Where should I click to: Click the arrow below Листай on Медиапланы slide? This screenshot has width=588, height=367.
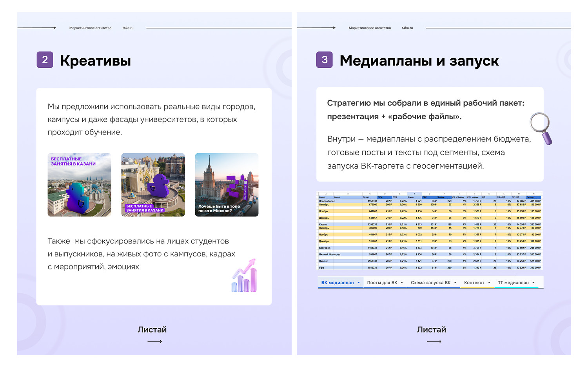tap(434, 342)
